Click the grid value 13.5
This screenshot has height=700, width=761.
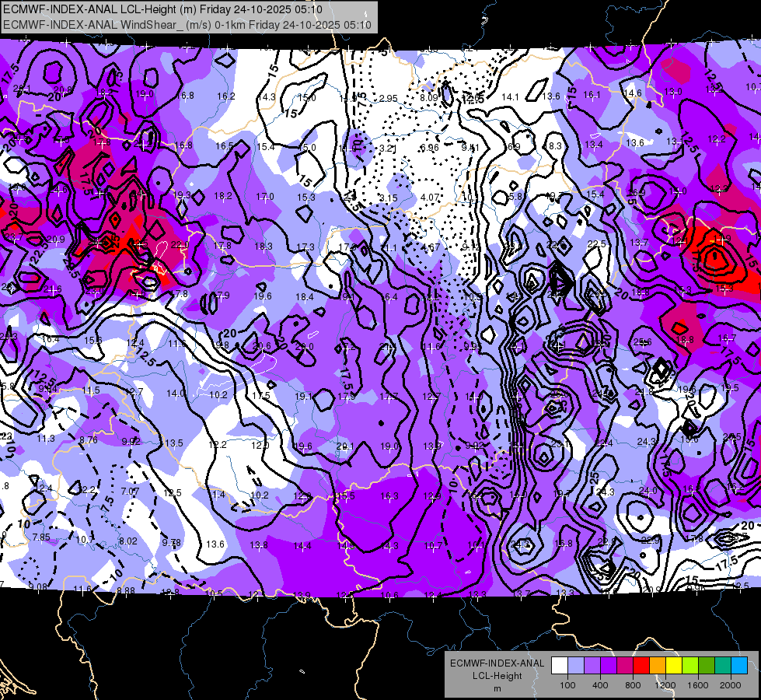click(x=174, y=443)
